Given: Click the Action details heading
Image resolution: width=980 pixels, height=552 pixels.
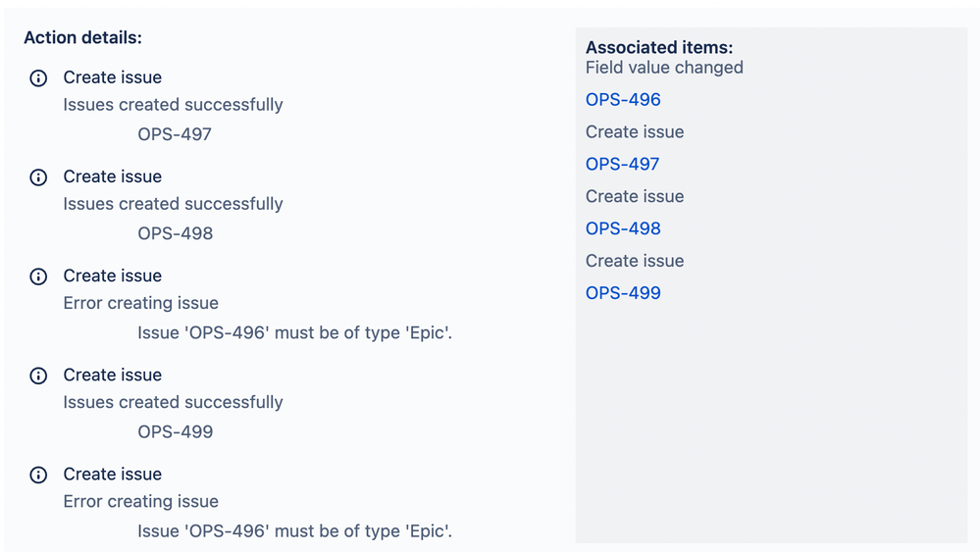Looking at the screenshot, I should (x=82, y=38).
